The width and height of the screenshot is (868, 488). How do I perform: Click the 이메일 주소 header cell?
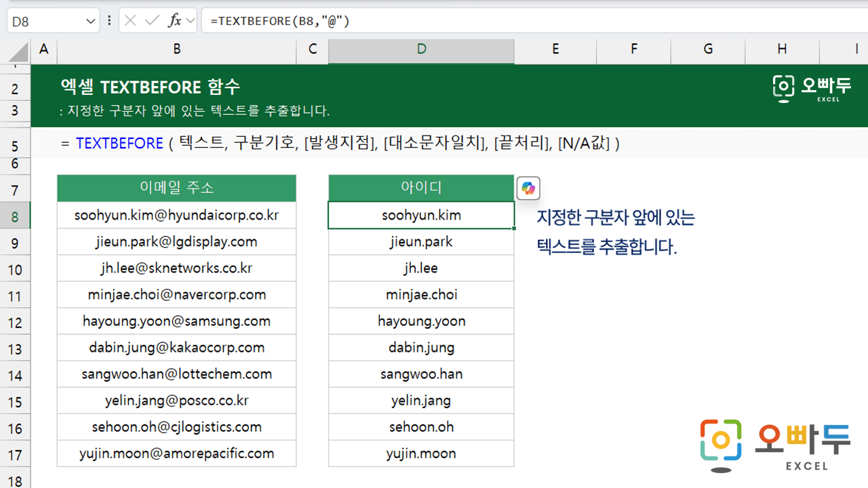click(x=176, y=188)
